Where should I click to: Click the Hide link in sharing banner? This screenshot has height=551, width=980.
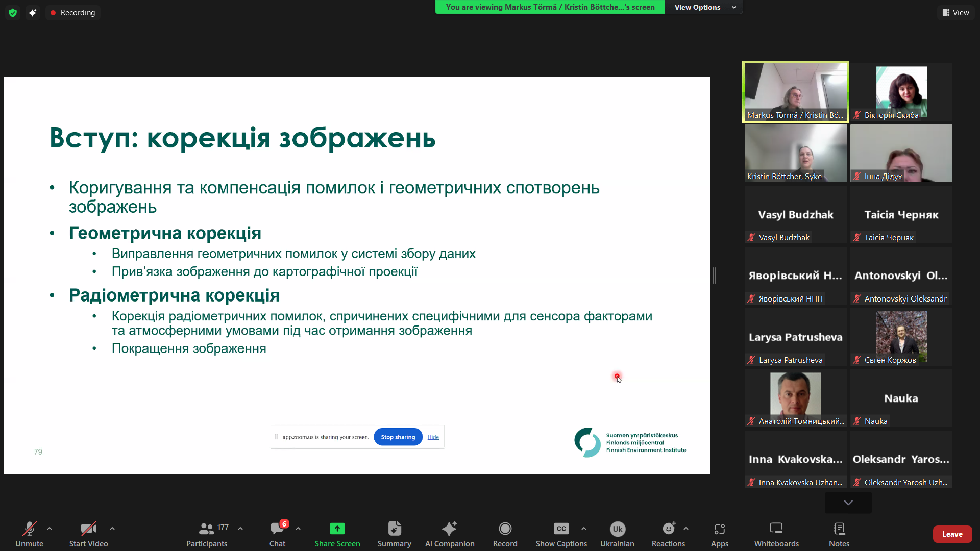[432, 437]
